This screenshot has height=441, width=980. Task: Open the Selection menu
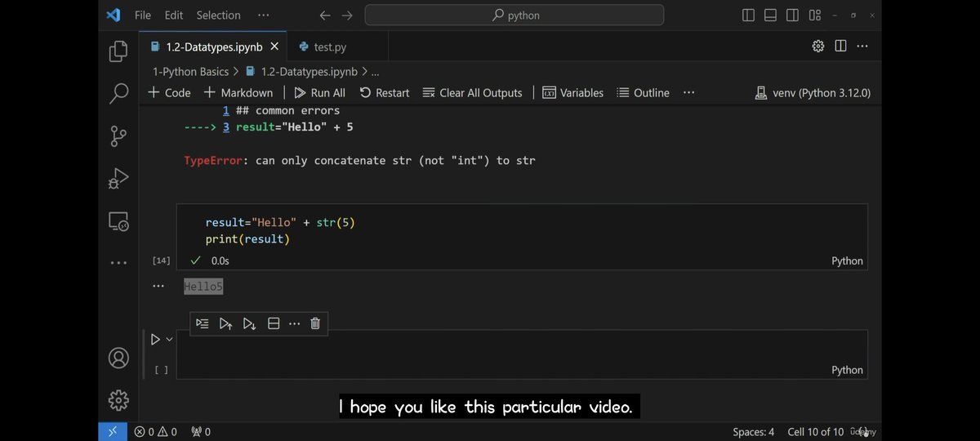pos(218,16)
